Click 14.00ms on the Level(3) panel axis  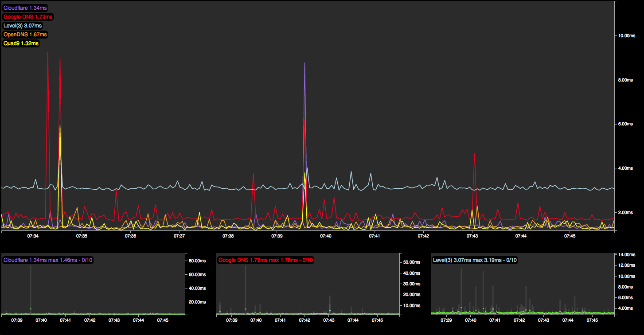(x=627, y=254)
